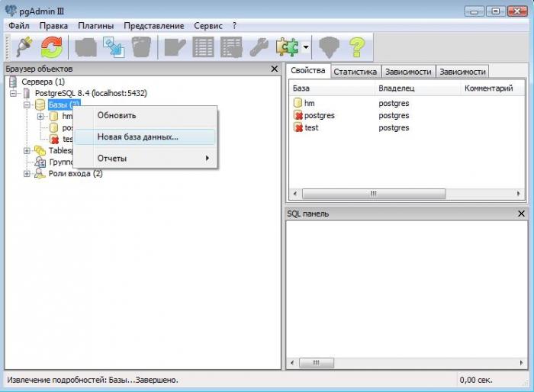This screenshot has height=392, width=534.
Task: Select Сервера (1) in the tree
Action: 43,82
